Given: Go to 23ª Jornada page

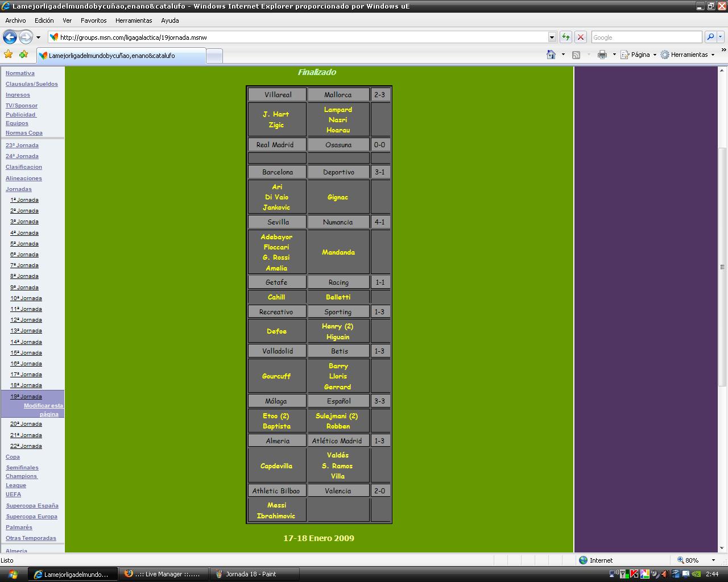Looking at the screenshot, I should [x=22, y=145].
